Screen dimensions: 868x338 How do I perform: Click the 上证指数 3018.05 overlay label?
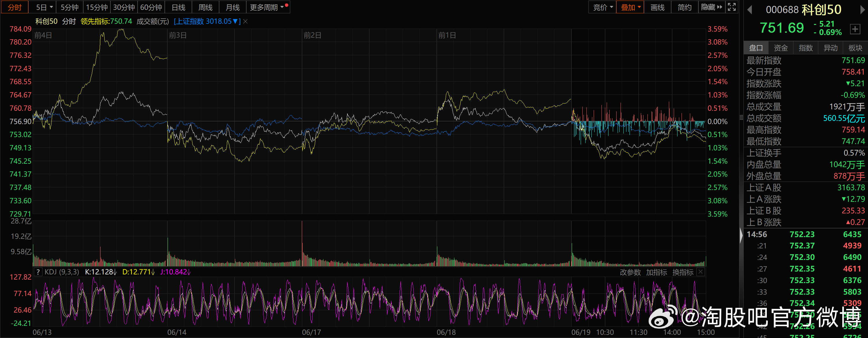click(x=207, y=21)
